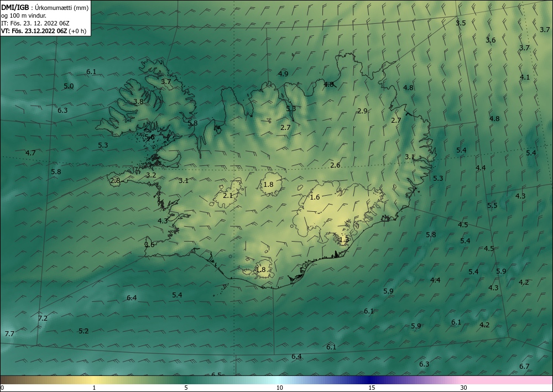
Task: Click the 1.3 value on the map
Action: (344, 240)
